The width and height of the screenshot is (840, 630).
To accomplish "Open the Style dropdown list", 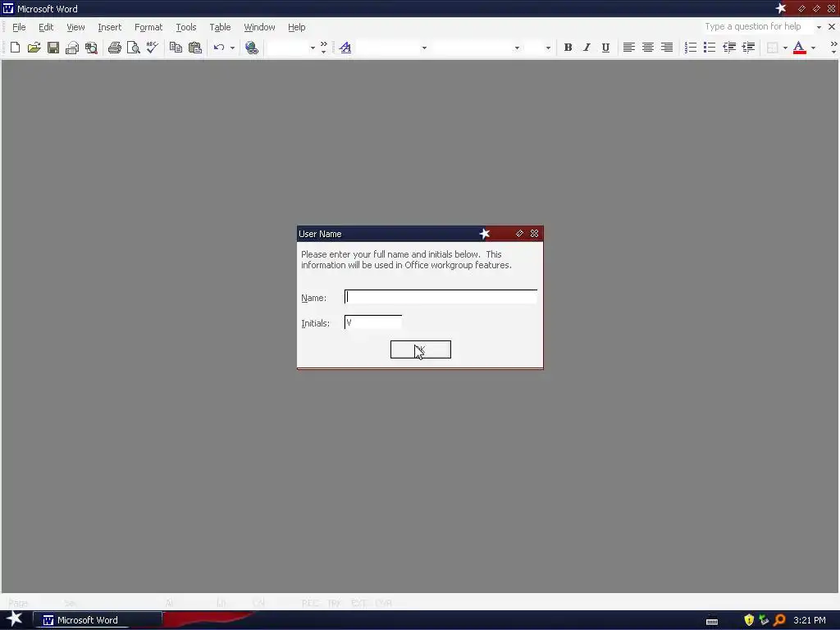I will pos(424,48).
